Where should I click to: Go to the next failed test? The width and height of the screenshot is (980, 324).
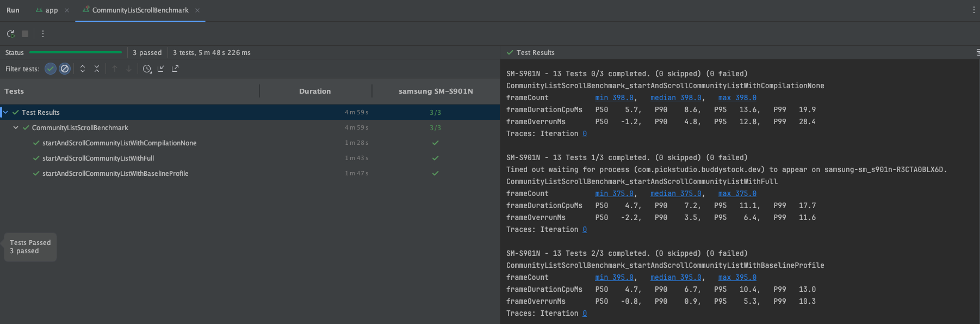[x=129, y=69]
